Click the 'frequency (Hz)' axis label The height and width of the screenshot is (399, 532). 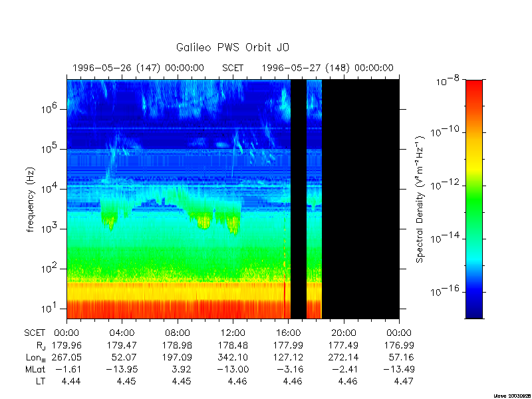click(x=31, y=200)
